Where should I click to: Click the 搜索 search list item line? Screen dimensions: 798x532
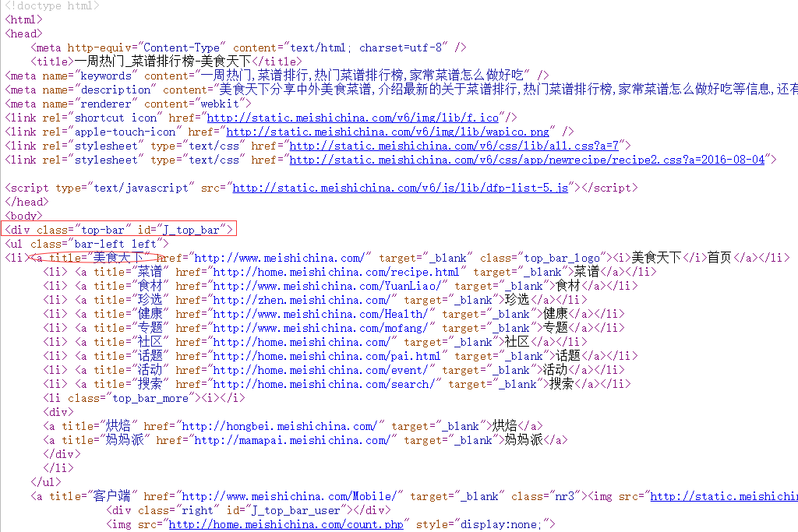pos(337,384)
